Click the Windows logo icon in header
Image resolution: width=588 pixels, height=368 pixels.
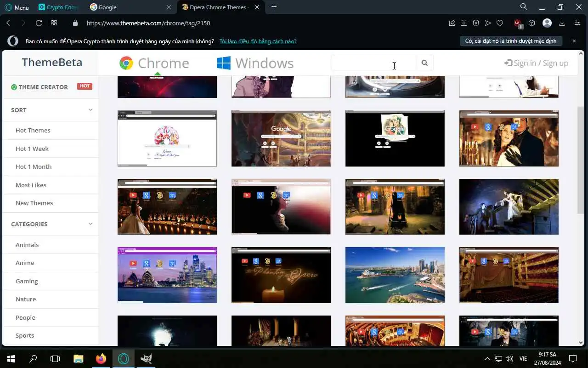(223, 63)
